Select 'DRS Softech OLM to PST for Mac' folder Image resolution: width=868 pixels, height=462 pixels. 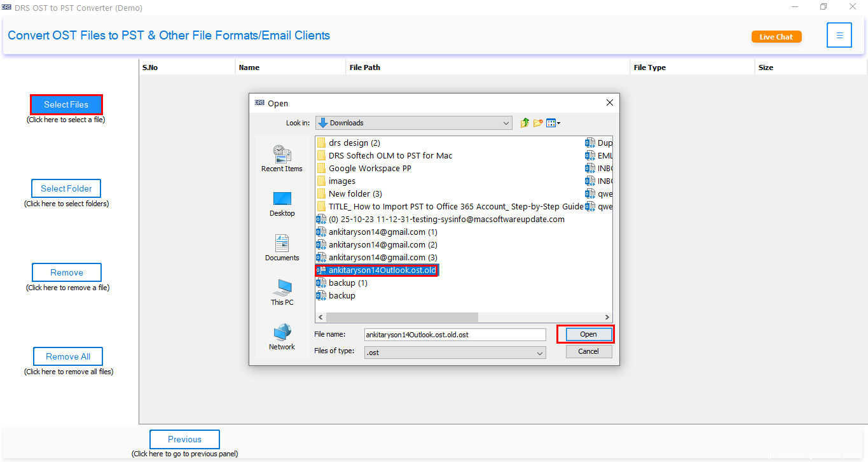pos(385,155)
